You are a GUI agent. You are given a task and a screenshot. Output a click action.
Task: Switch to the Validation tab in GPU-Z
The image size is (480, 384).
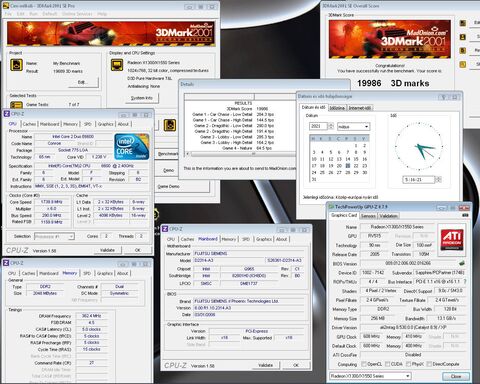[x=388, y=216]
